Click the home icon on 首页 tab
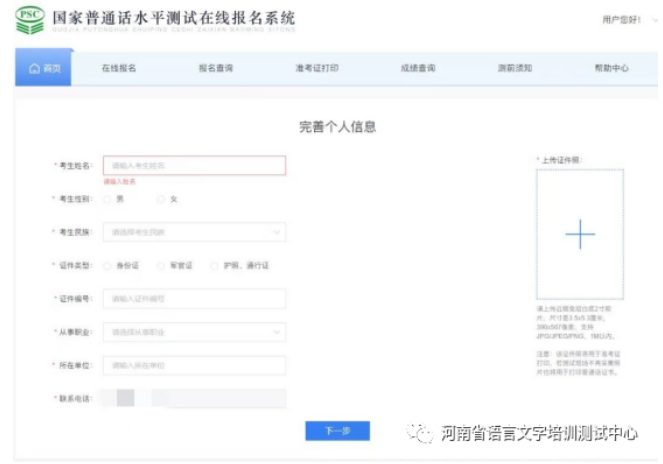 coord(35,68)
